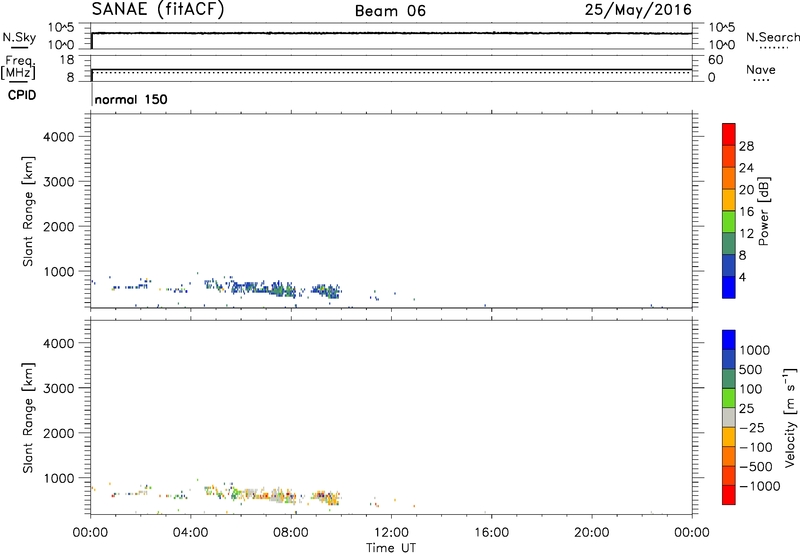This screenshot has height=554, width=800.
Task: Select the "12:00" time tick label
Action: click(391, 533)
